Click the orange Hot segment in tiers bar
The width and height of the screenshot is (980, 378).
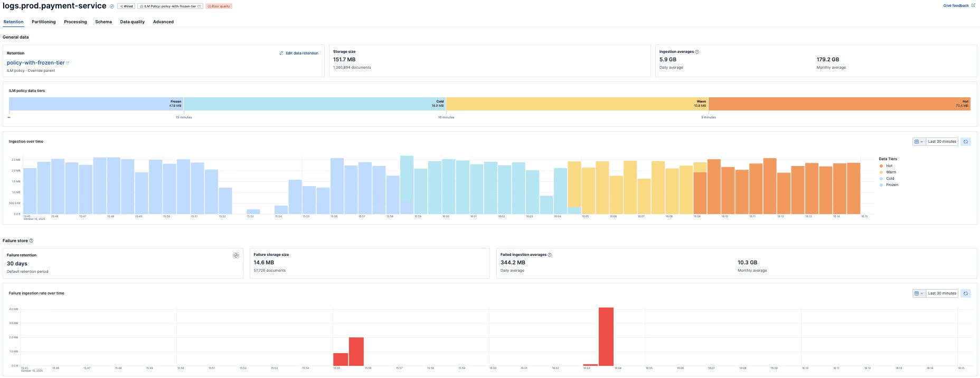(838, 104)
